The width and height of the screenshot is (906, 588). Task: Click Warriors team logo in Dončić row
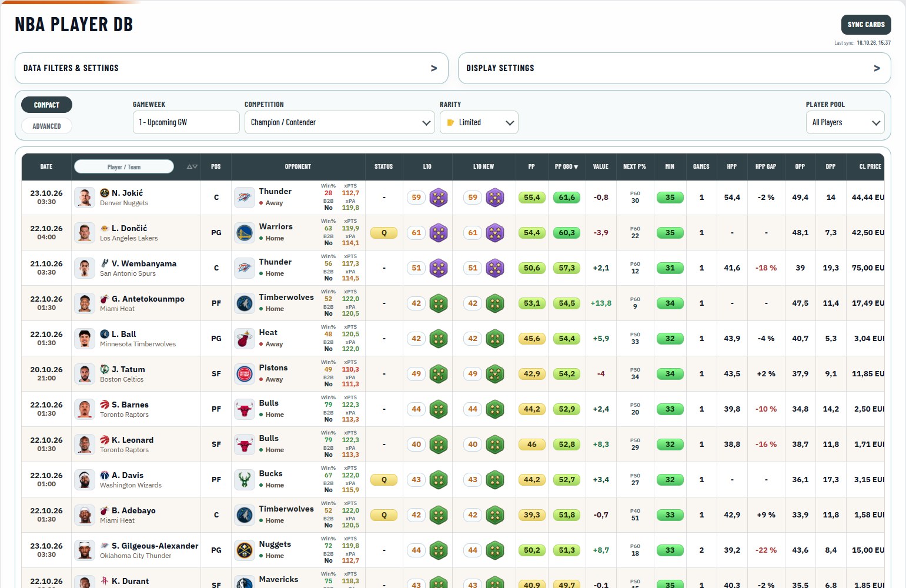pos(244,233)
